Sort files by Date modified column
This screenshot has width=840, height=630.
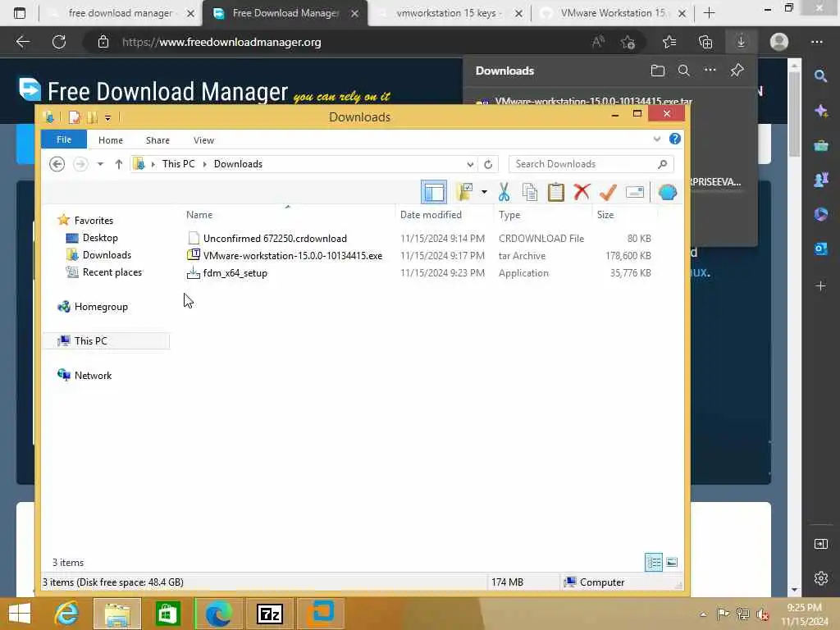[x=431, y=215]
